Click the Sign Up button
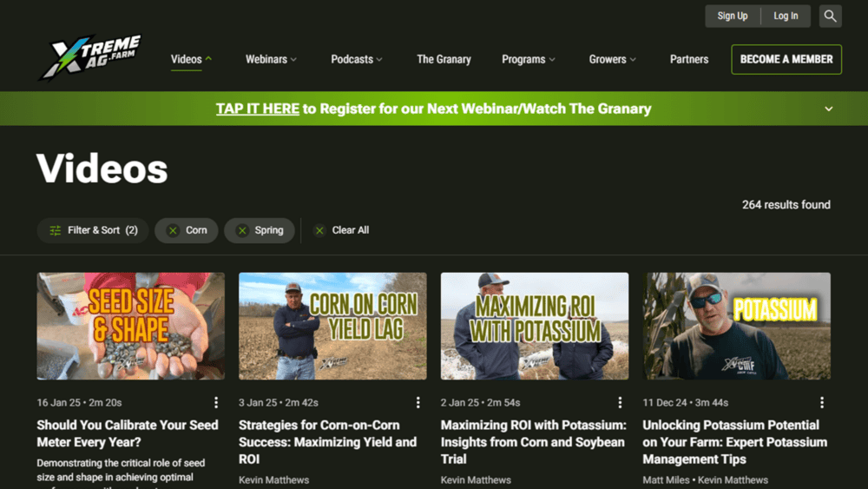This screenshot has width=868, height=489. point(733,16)
